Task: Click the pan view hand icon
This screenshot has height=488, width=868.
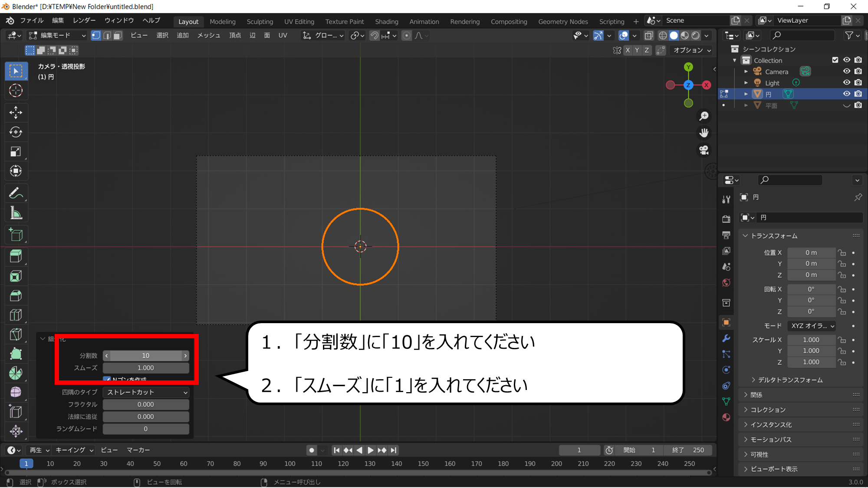Action: (x=704, y=133)
